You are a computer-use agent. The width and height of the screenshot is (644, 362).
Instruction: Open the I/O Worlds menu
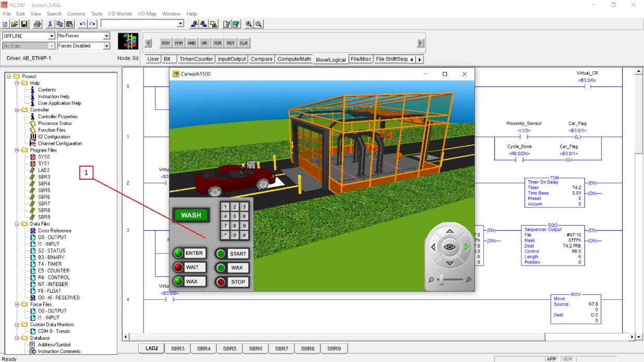tap(120, 14)
